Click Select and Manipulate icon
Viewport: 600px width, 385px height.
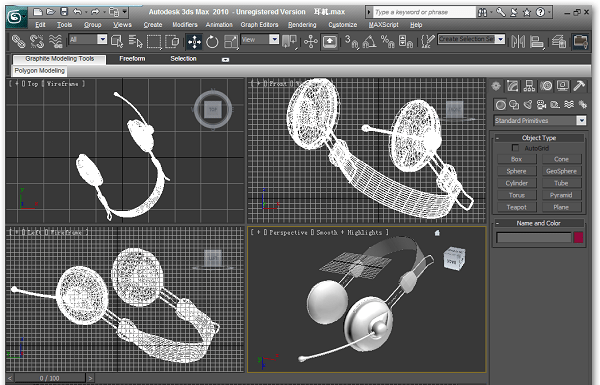pyautogui.click(x=311, y=41)
